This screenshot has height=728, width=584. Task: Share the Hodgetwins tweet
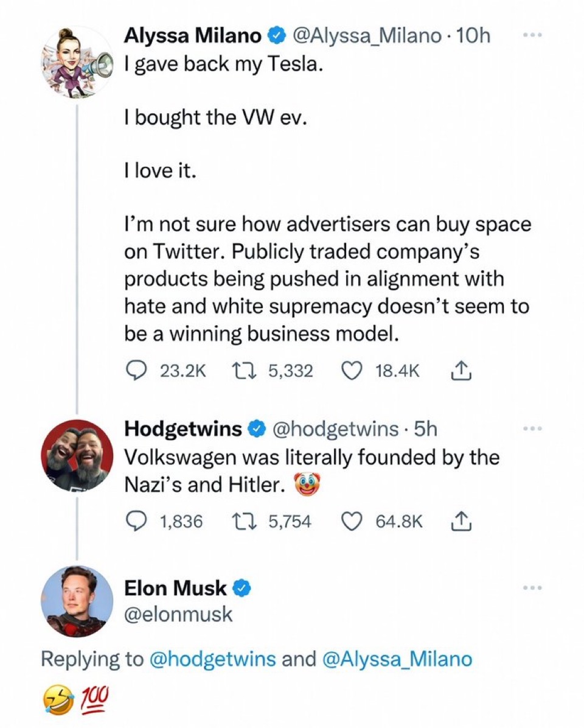(460, 521)
